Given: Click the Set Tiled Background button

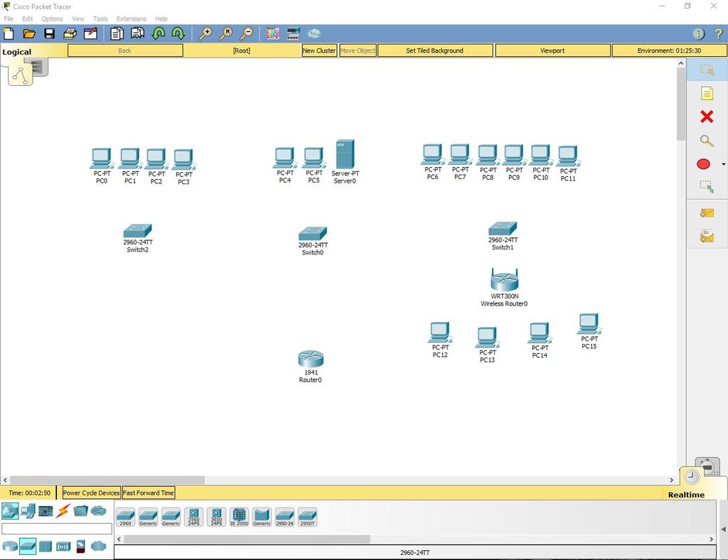Looking at the screenshot, I should 435,50.
